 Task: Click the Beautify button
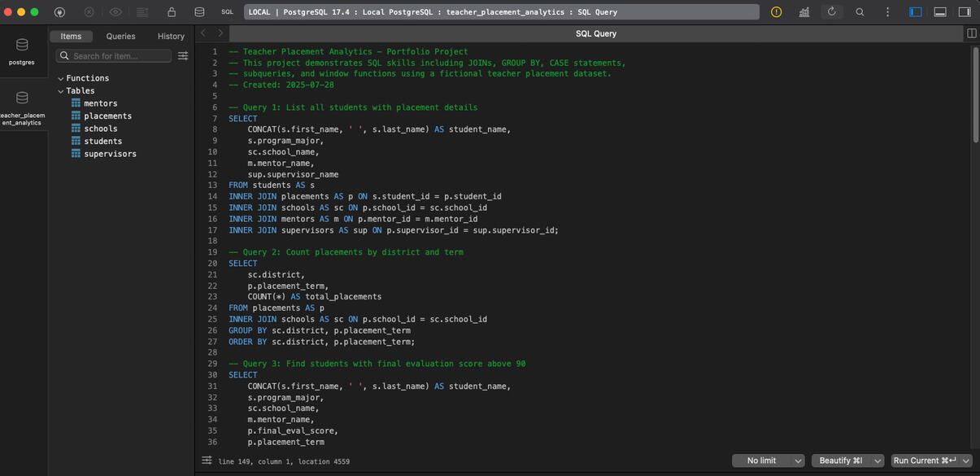pyautogui.click(x=840, y=461)
